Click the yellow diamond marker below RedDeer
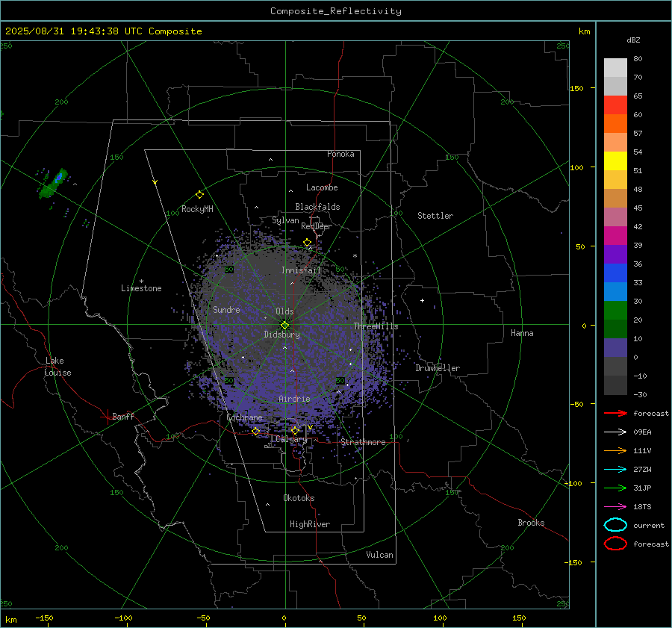This screenshot has width=672, height=628. tap(308, 243)
